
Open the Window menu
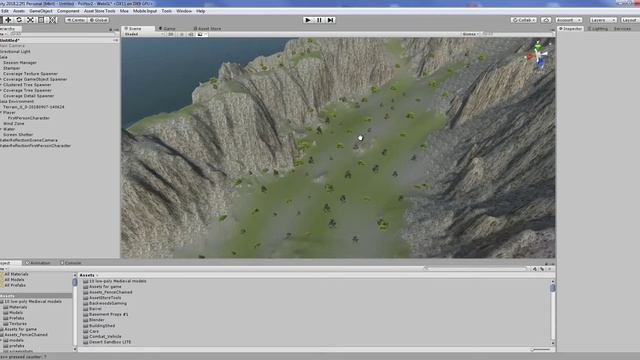click(x=184, y=11)
